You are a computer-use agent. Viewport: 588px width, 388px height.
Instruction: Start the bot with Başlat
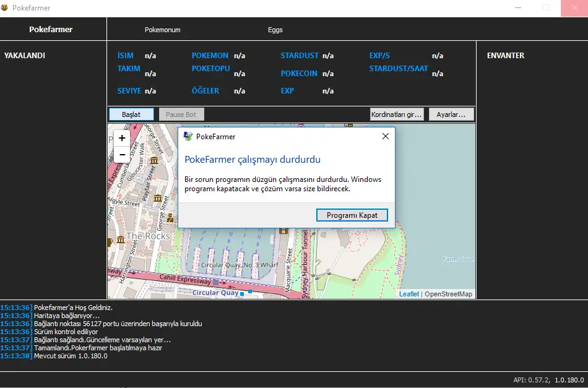131,114
